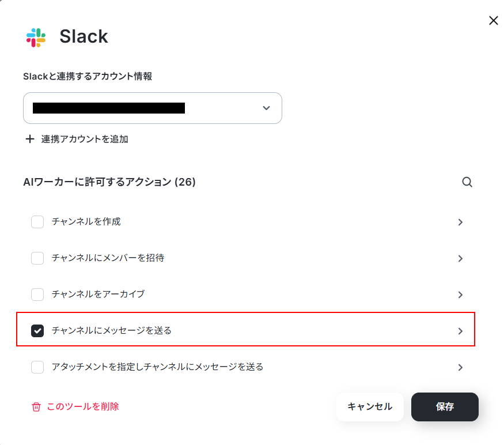Check チャンネルにメンバーを招待 checkbox

(37, 258)
